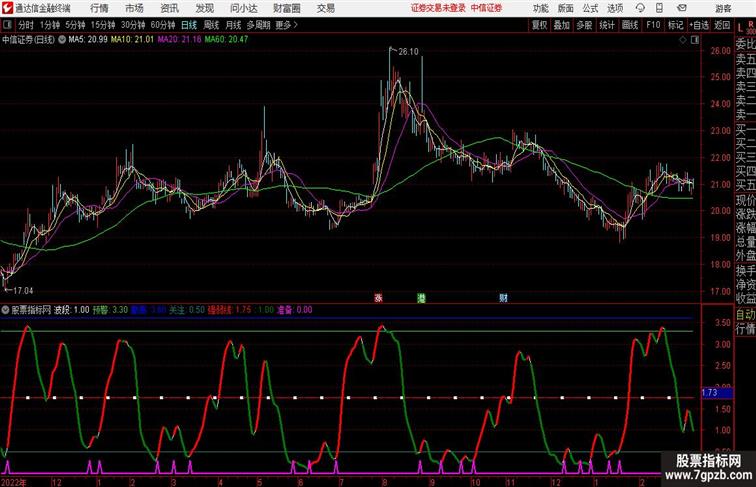This screenshot has height=487, width=756.
Task: Open the 交易 menu
Action: (325, 8)
